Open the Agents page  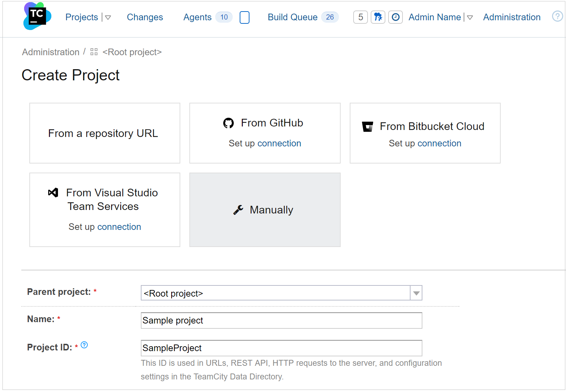point(197,17)
